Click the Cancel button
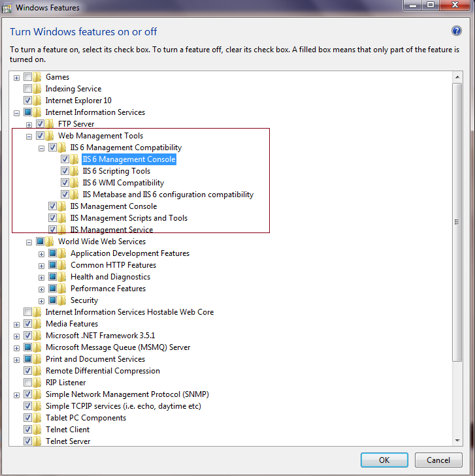Screen dimensions: 475x476 click(438, 460)
